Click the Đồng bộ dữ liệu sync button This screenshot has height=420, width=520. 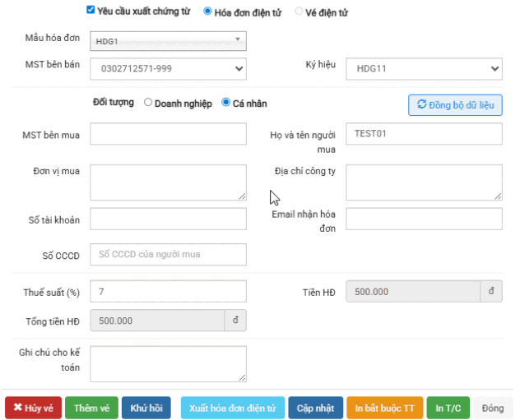pyautogui.click(x=455, y=105)
